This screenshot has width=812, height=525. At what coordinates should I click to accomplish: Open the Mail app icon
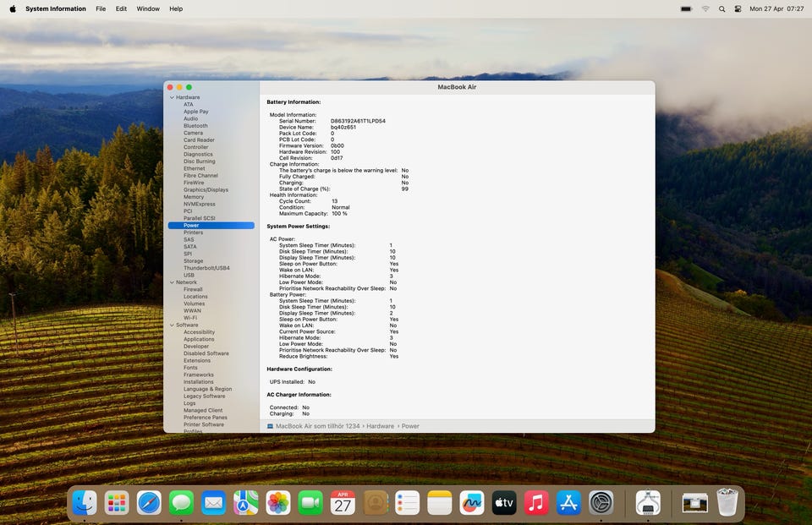[213, 503]
